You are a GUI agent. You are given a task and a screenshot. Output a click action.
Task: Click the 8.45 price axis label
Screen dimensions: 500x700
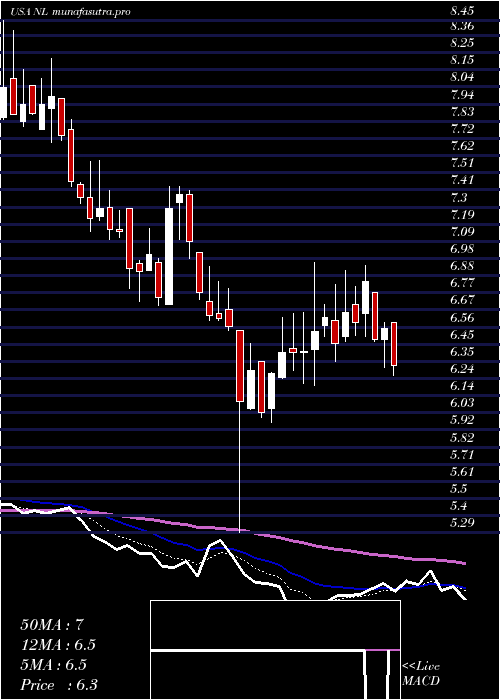tap(462, 12)
